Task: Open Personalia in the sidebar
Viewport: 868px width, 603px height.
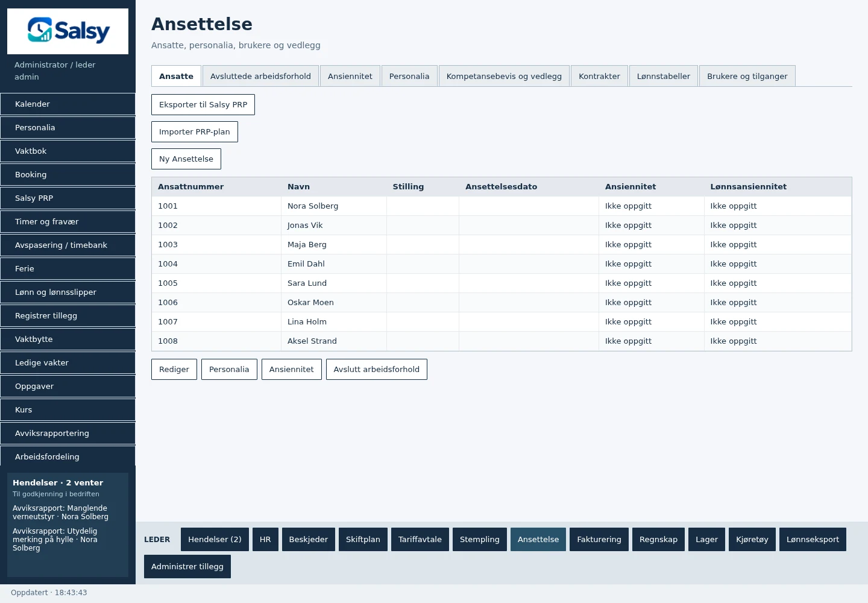Action: [x=68, y=127]
